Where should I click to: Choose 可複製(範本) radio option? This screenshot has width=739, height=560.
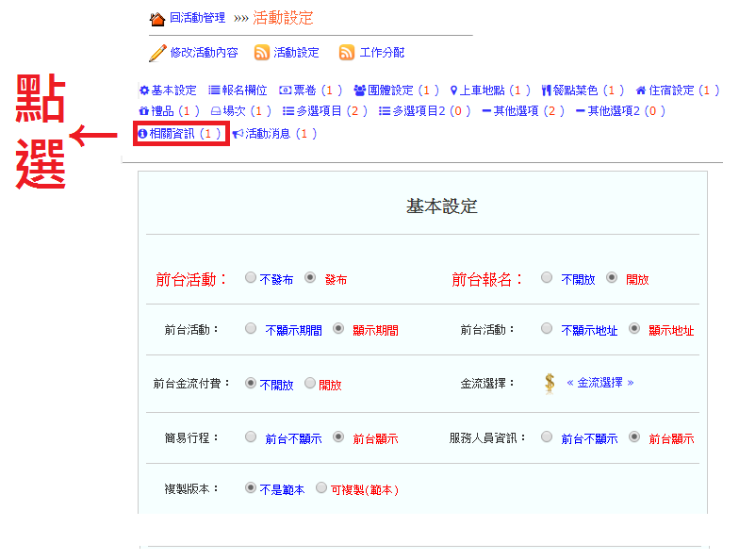coord(321,488)
